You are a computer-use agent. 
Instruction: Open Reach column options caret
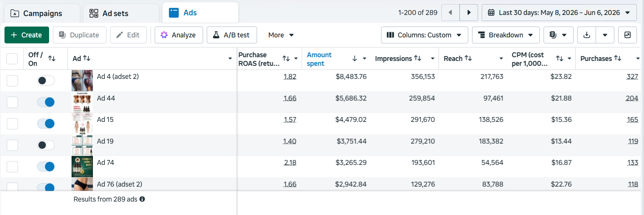pos(501,59)
